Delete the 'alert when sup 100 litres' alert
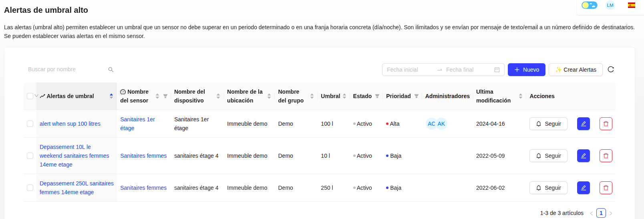Image resolution: width=644 pixels, height=219 pixels. 606,124
